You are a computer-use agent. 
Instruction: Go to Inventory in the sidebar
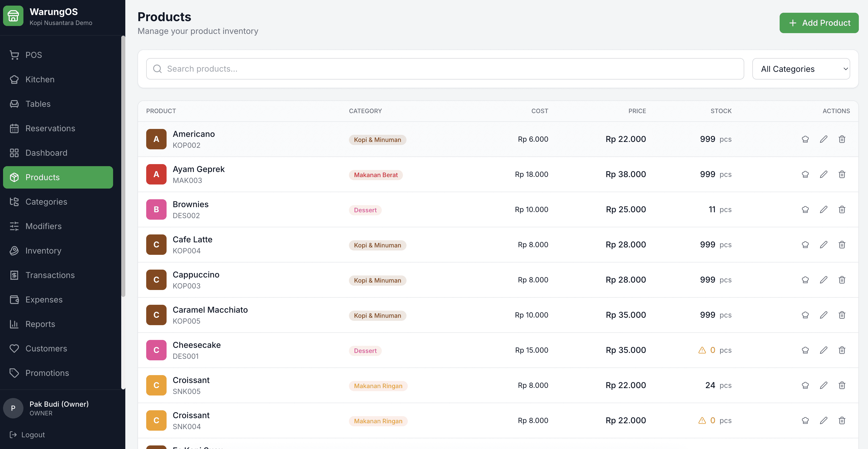43,251
